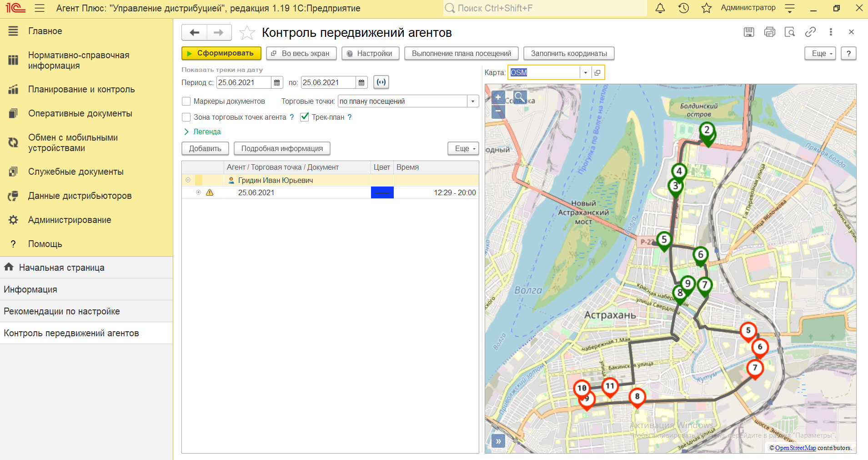Zoom in the map with plus button
Image resolution: width=868 pixels, height=460 pixels.
pos(498,97)
